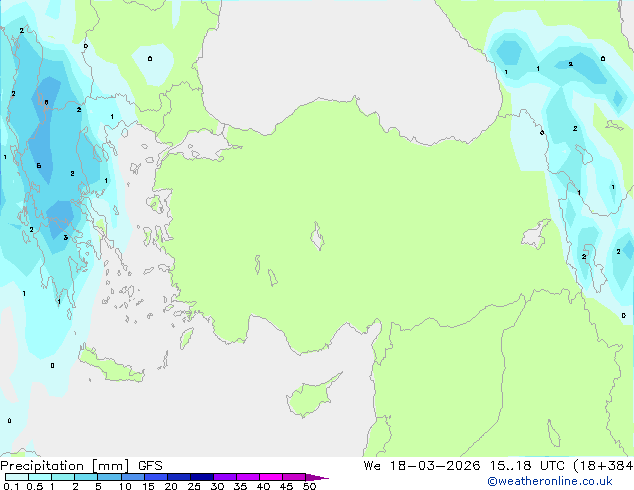The width and height of the screenshot is (634, 490).
Task: Click the '15' legend scale label
Action: point(148,486)
